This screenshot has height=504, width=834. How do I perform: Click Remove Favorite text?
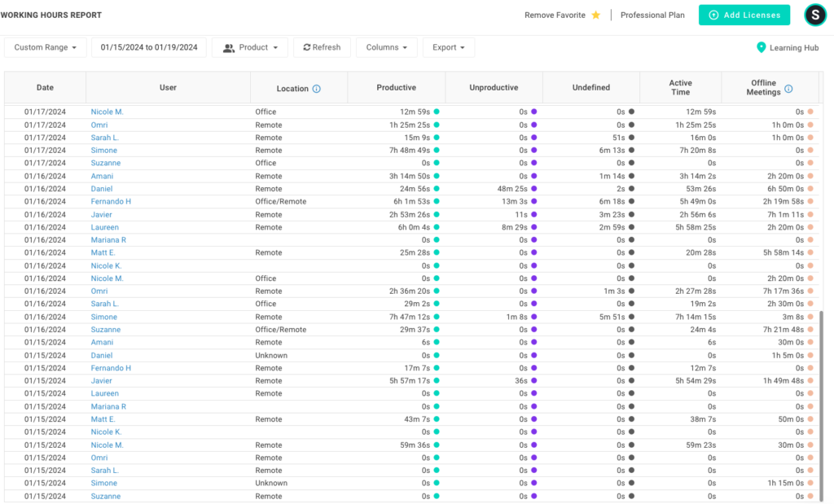(555, 14)
